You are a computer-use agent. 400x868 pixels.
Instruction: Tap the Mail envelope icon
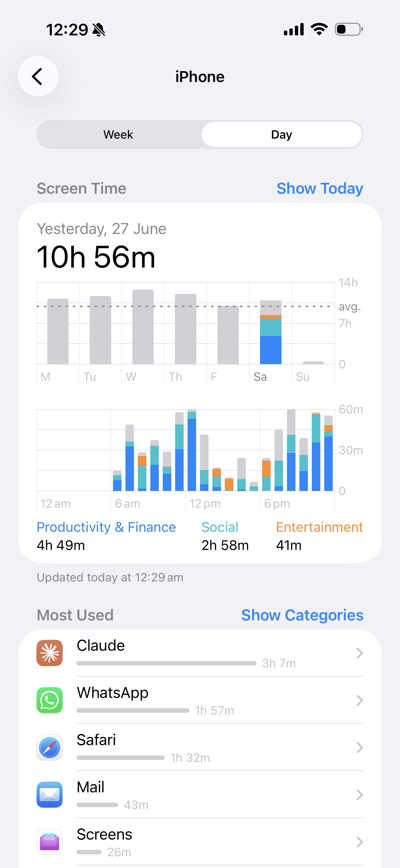point(50,794)
